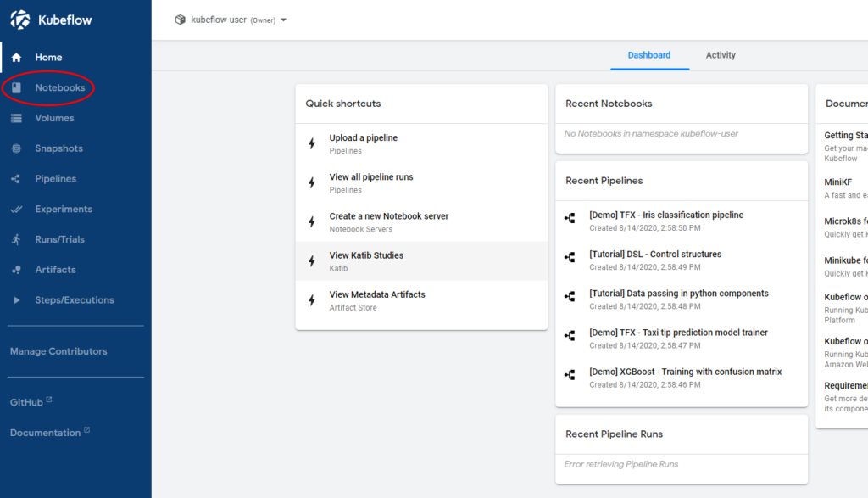Image resolution: width=868 pixels, height=498 pixels.
Task: Click the Artifacts sidebar icon
Action: tap(17, 270)
